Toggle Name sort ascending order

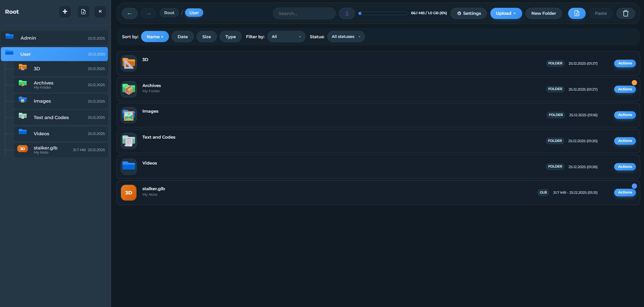pos(155,37)
